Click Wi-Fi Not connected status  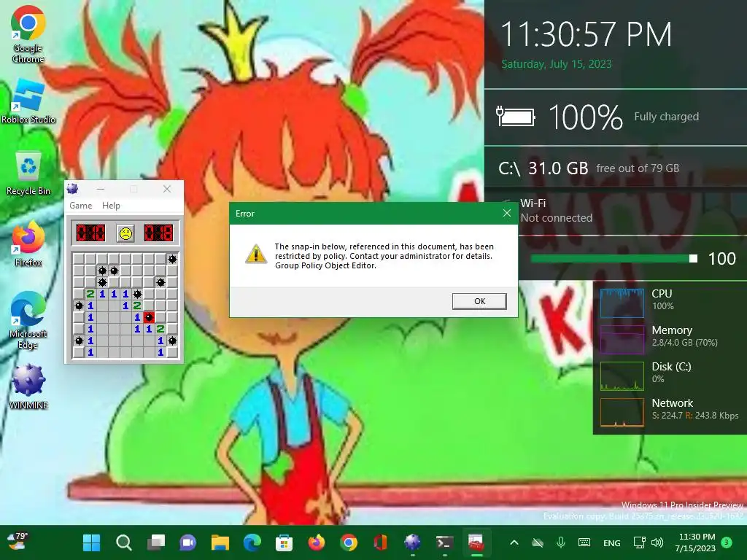tap(557, 211)
